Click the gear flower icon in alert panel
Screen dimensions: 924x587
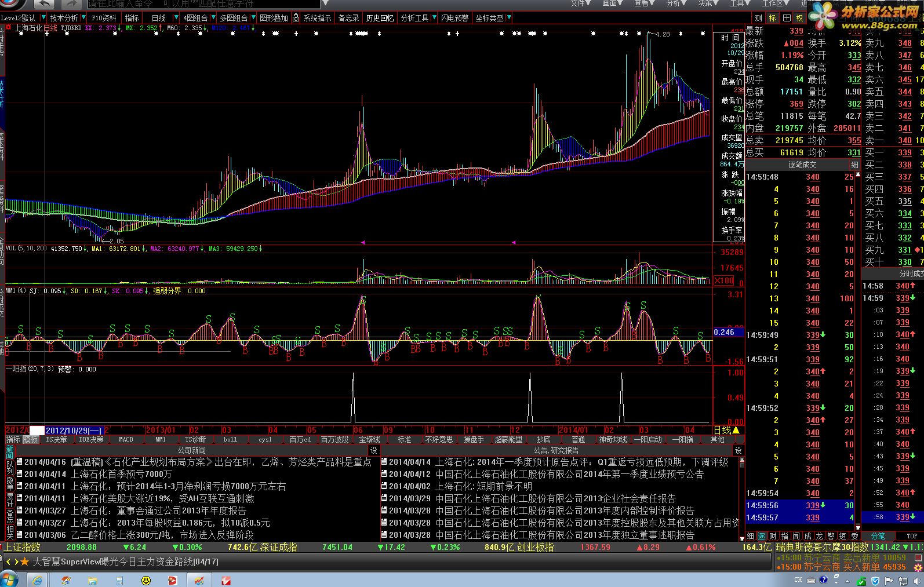point(918,567)
